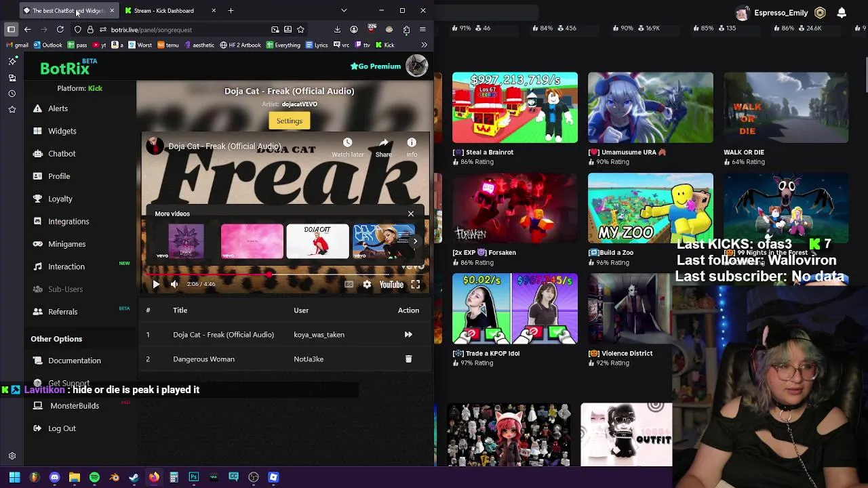
Task: Click the Roblox notifications bell icon
Action: point(842,13)
